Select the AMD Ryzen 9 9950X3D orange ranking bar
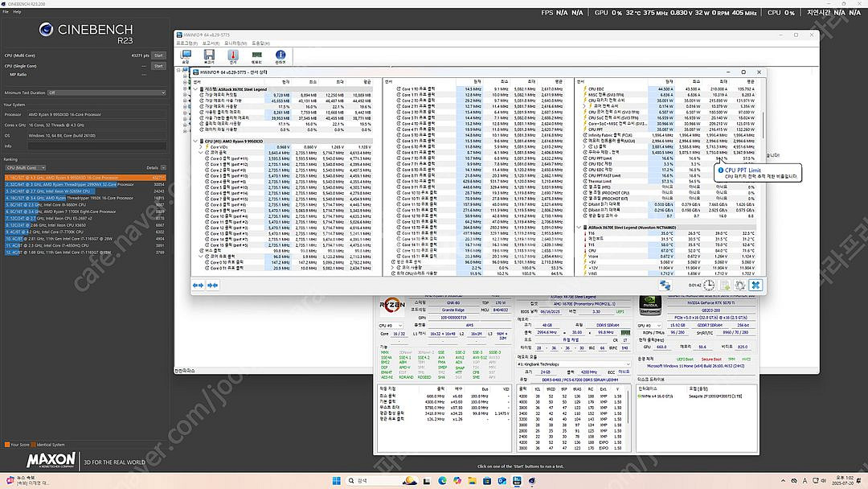This screenshot has height=489, width=868. 85,178
